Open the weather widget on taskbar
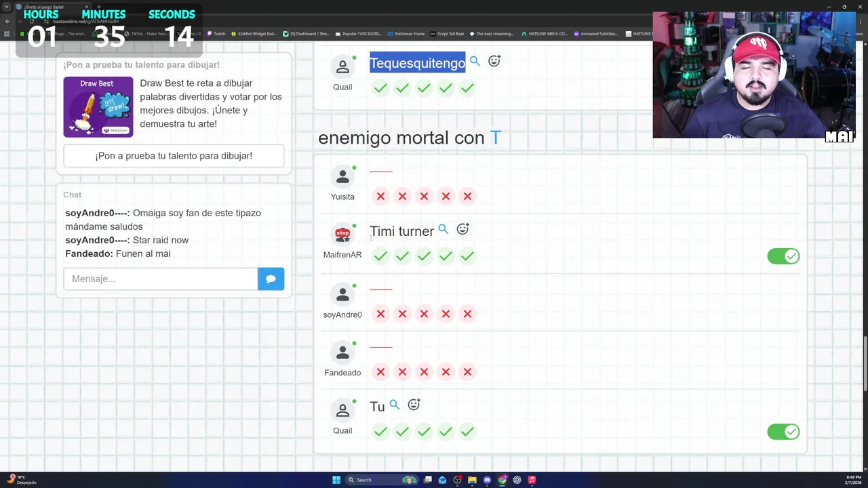Screen dimensions: 868x488 point(22,480)
